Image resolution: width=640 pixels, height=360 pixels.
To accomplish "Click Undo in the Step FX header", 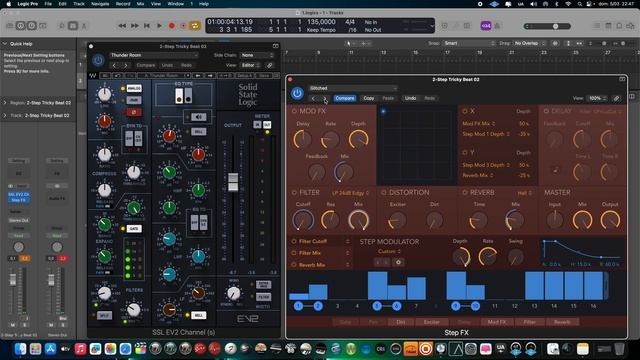I will [x=410, y=98].
